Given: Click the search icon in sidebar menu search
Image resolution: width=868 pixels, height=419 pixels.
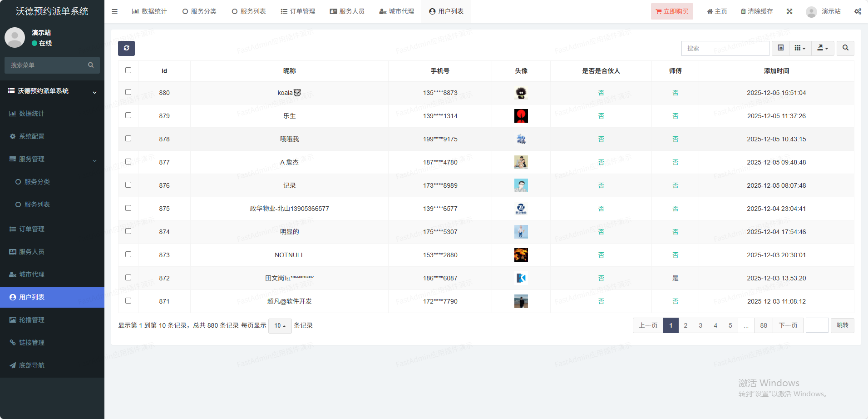Looking at the screenshot, I should click(91, 65).
